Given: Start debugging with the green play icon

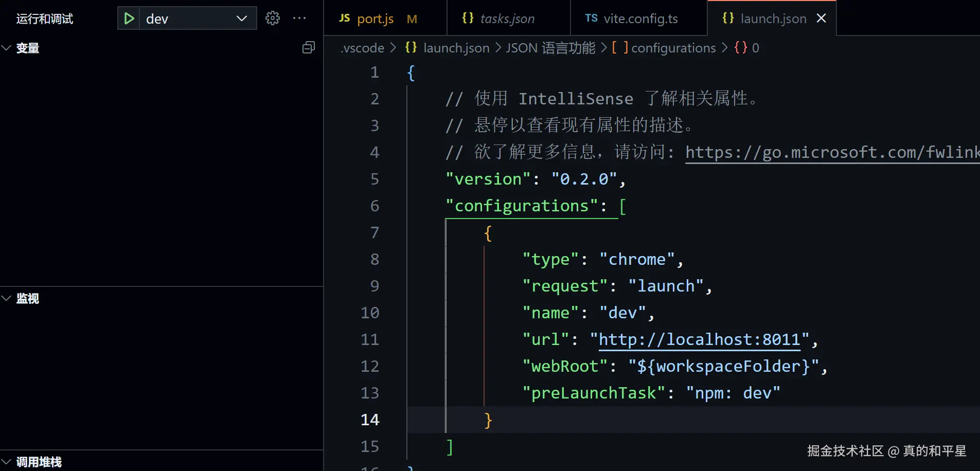Looking at the screenshot, I should [129, 19].
